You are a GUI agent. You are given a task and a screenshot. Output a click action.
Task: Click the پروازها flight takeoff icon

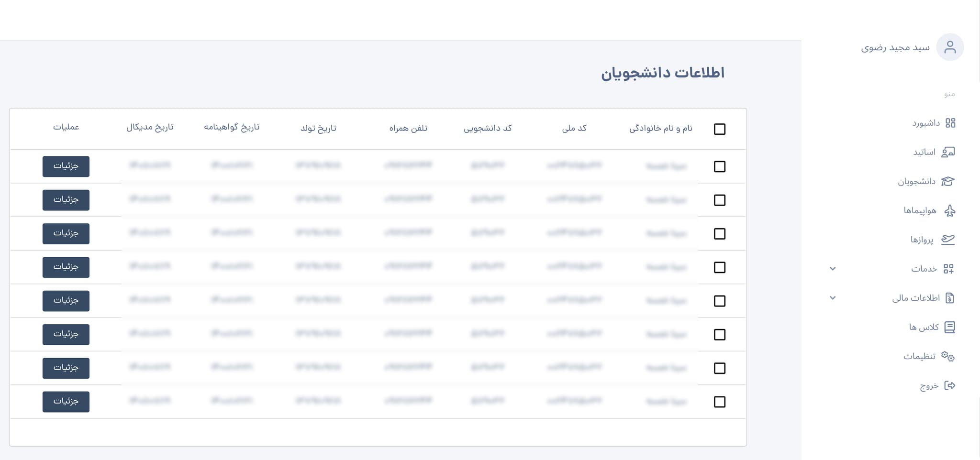coord(948,240)
